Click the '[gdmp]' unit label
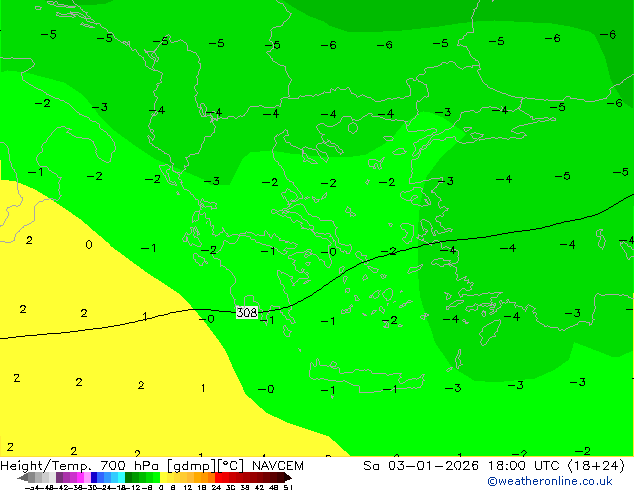The width and height of the screenshot is (634, 490). tap(192, 466)
